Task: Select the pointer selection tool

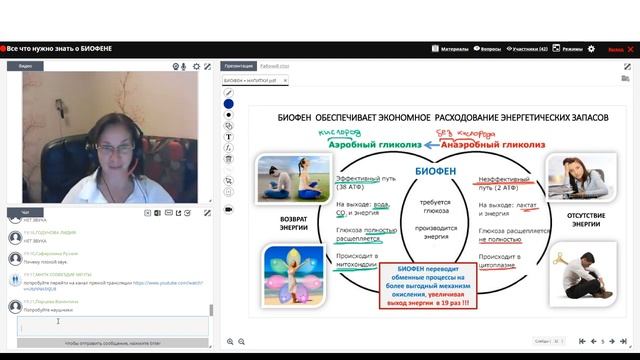Action: pos(229,180)
